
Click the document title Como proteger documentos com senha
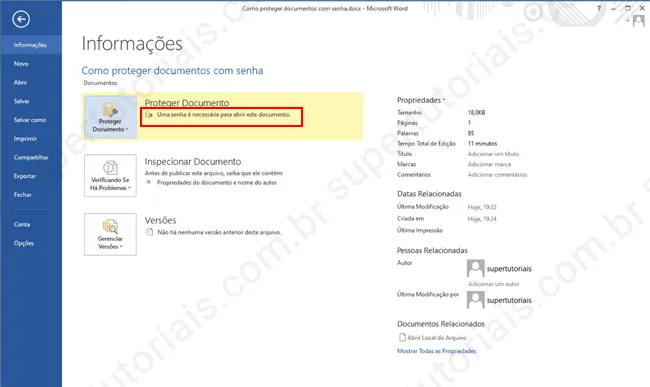coord(172,70)
